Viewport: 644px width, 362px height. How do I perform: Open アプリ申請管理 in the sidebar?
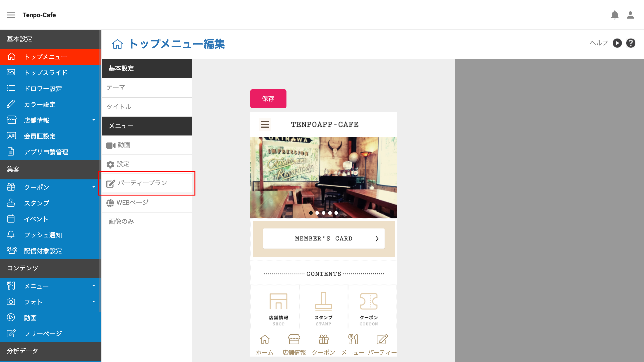[x=50, y=152]
